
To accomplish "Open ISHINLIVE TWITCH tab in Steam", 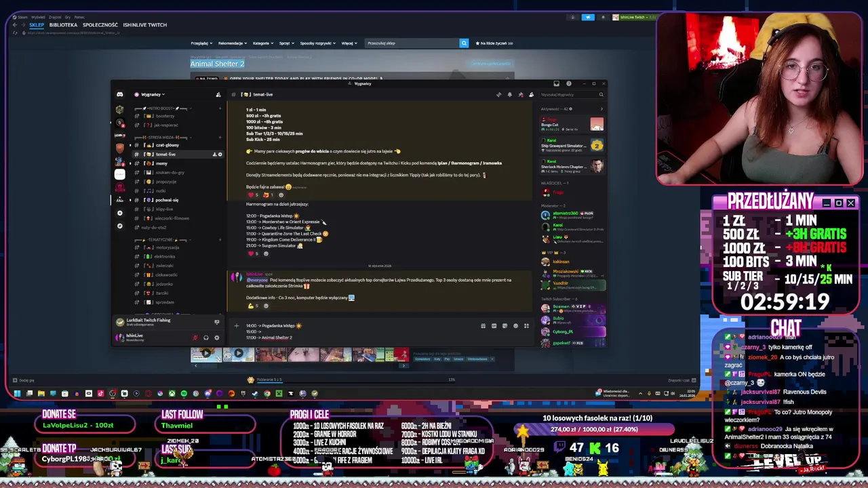I will coord(145,25).
